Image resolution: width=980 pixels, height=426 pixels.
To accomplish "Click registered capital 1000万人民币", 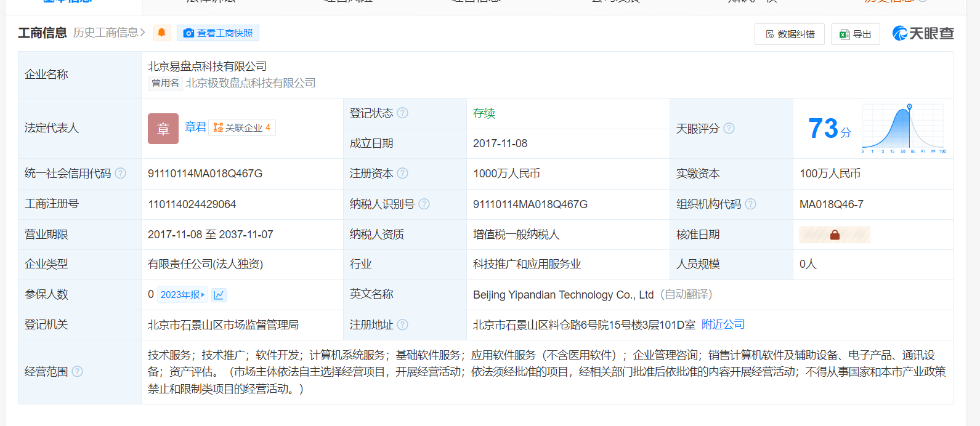I will pos(506,174).
